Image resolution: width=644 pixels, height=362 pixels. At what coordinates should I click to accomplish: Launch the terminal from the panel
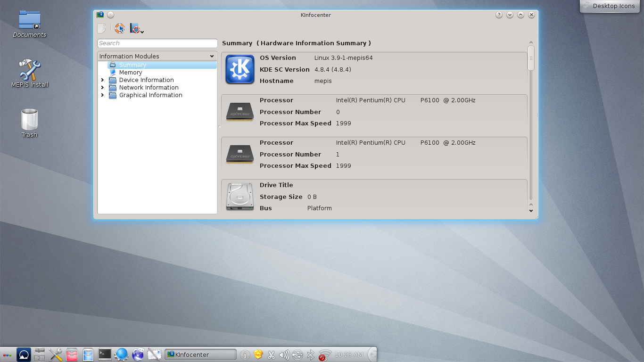tap(105, 354)
